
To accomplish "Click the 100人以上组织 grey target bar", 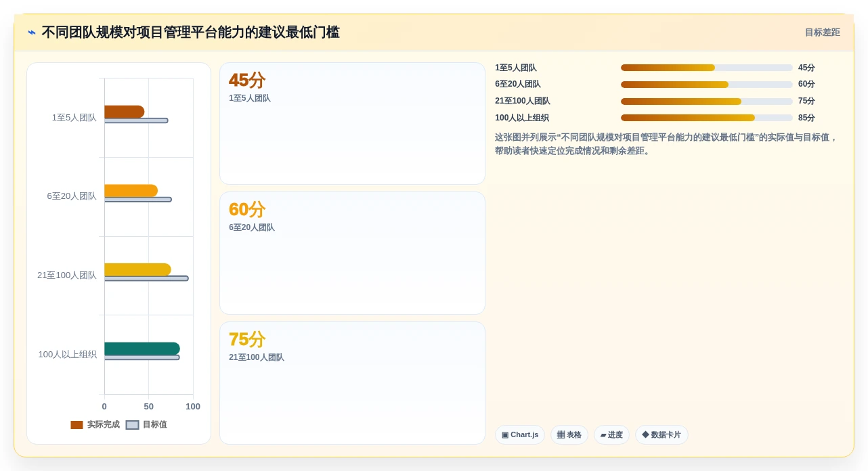I will coord(142,357).
